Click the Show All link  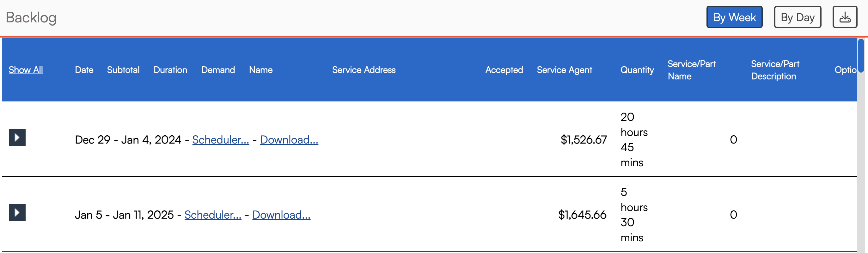pos(26,70)
